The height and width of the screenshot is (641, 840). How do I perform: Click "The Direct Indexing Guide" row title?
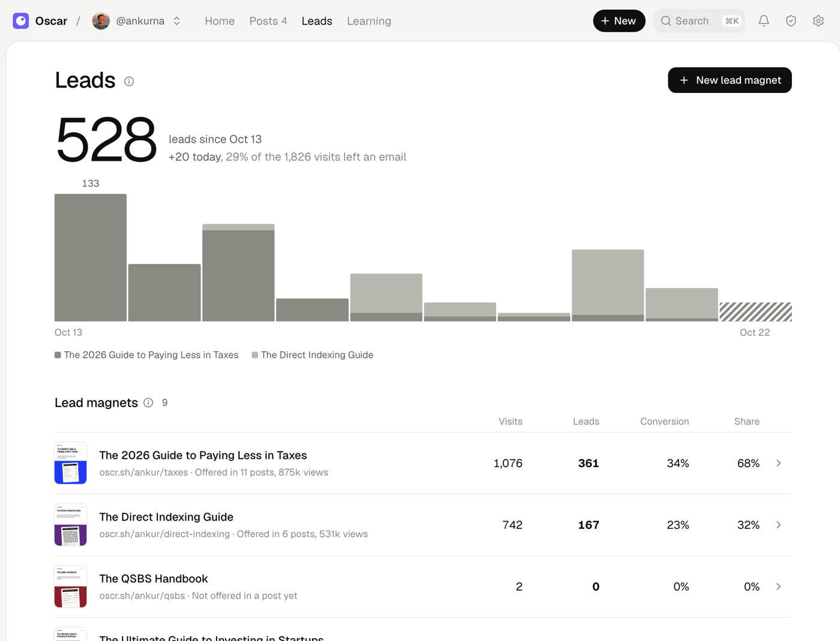tap(166, 517)
